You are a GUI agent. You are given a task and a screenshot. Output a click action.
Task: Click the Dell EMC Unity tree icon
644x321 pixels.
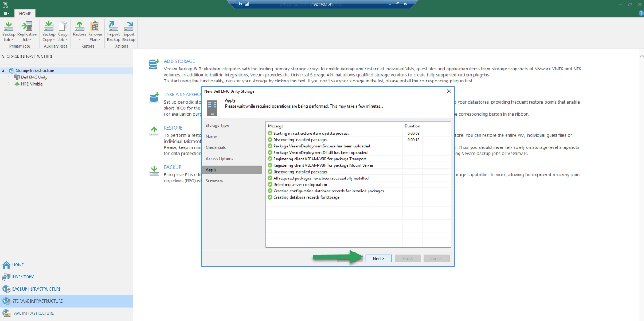17,77
